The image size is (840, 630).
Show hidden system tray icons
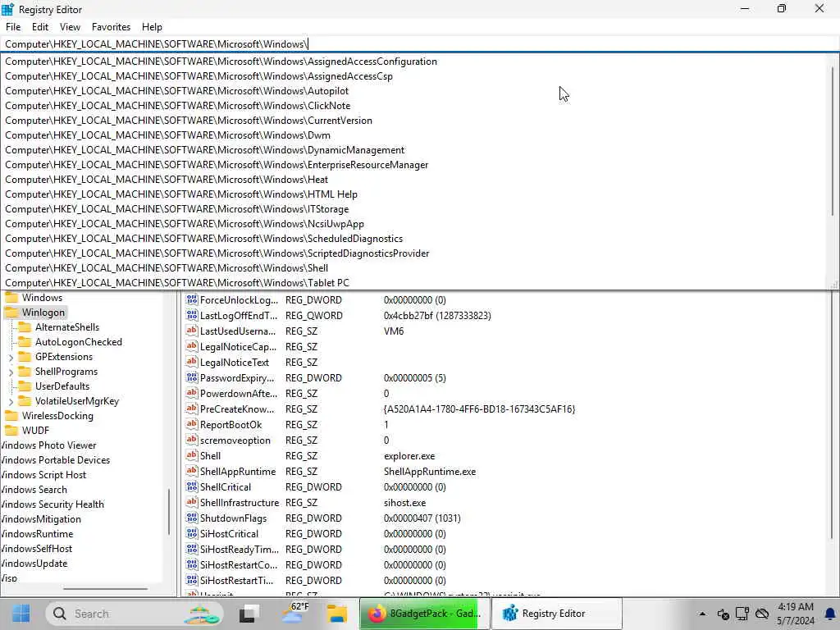[x=702, y=614]
